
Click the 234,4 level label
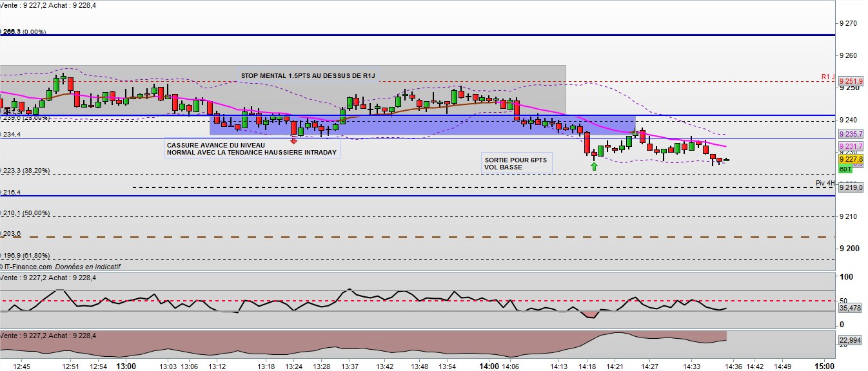click(x=11, y=135)
